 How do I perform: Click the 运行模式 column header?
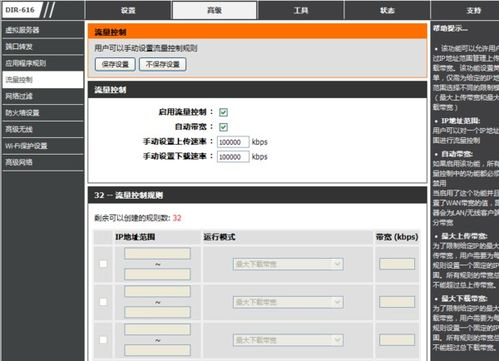click(x=219, y=237)
